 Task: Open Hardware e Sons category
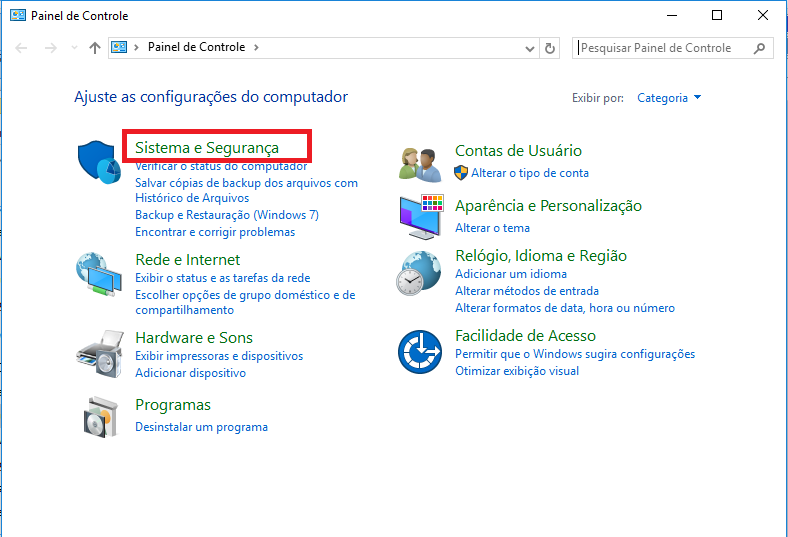pyautogui.click(x=194, y=338)
